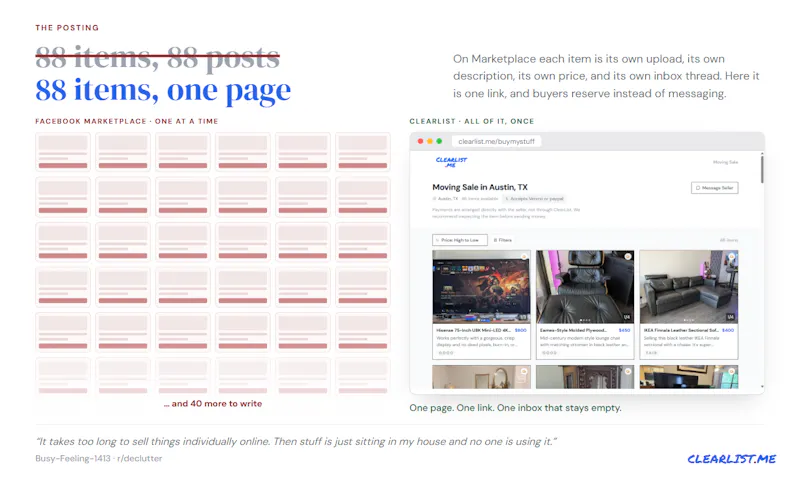This screenshot has height=479, width=800.
Task: Click the ClearList.me logo inside the browser mockup
Action: coord(451,162)
